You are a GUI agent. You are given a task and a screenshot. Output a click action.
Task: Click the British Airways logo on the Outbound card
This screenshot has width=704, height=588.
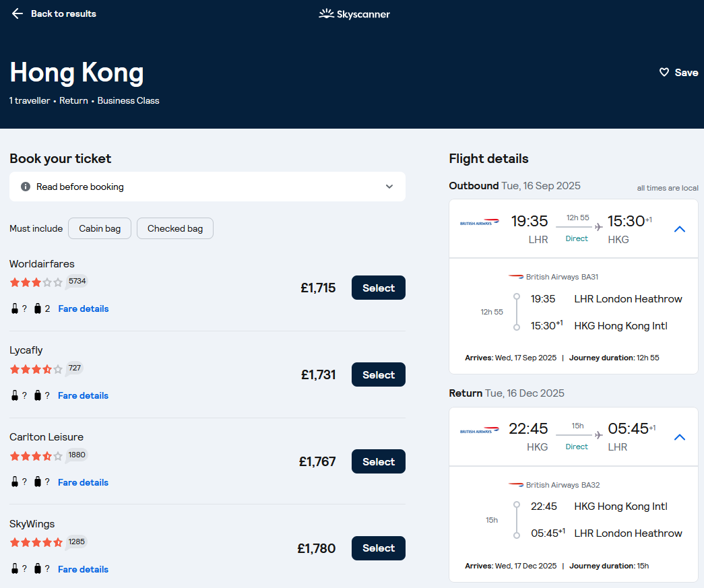pos(480,221)
